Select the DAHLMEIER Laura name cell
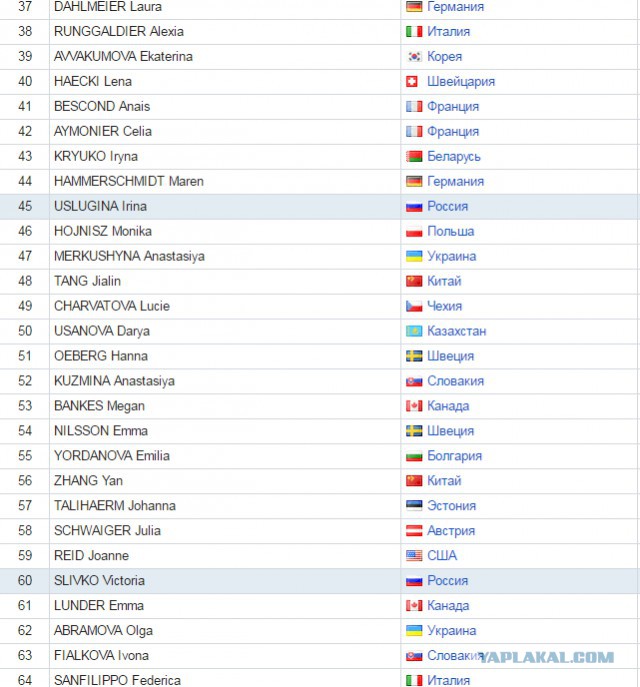The image size is (640, 687). click(225, 7)
